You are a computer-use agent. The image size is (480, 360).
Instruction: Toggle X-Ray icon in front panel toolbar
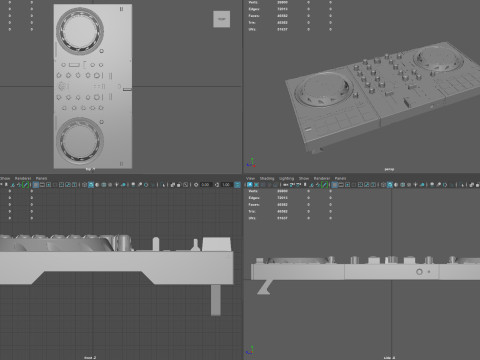click(173, 185)
